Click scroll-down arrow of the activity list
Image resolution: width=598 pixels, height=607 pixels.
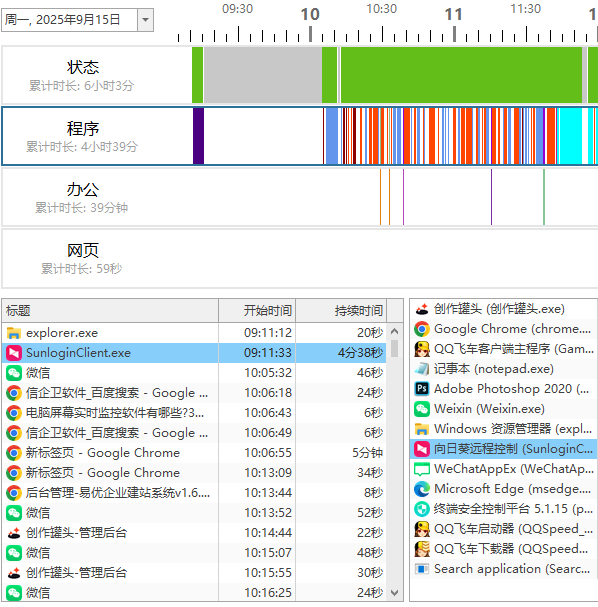click(394, 593)
